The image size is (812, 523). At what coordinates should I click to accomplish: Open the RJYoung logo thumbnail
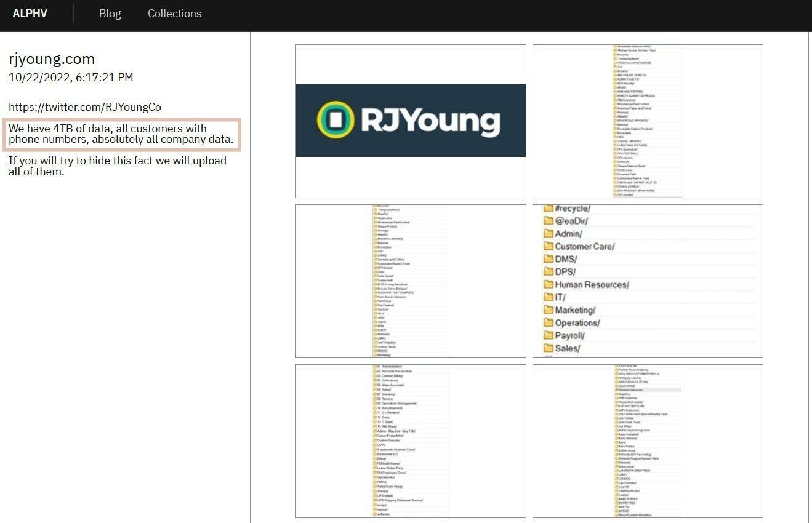coord(411,121)
